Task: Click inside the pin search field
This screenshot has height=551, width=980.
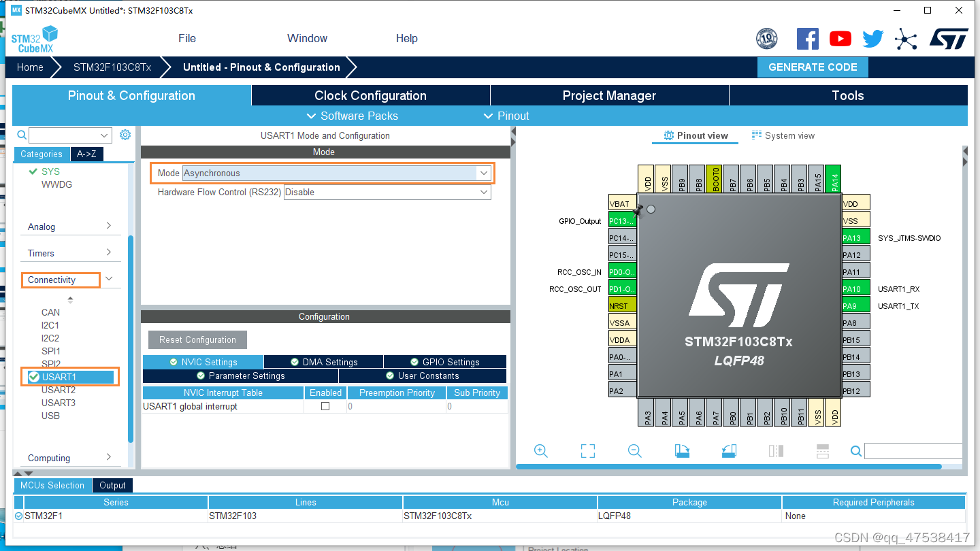Action: click(912, 451)
